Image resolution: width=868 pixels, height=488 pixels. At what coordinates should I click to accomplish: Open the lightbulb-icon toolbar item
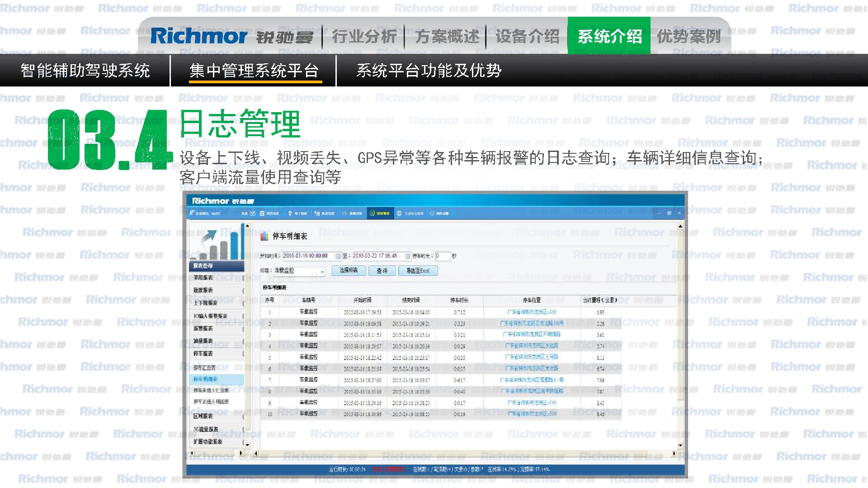coord(297,213)
